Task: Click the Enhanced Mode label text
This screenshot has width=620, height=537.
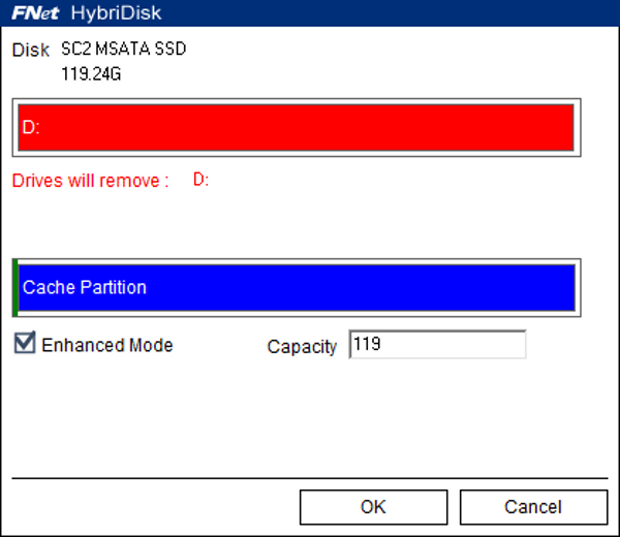Action: coord(107,345)
